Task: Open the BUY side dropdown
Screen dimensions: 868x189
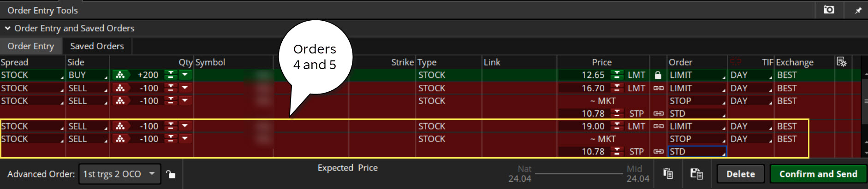Action: 88,75
